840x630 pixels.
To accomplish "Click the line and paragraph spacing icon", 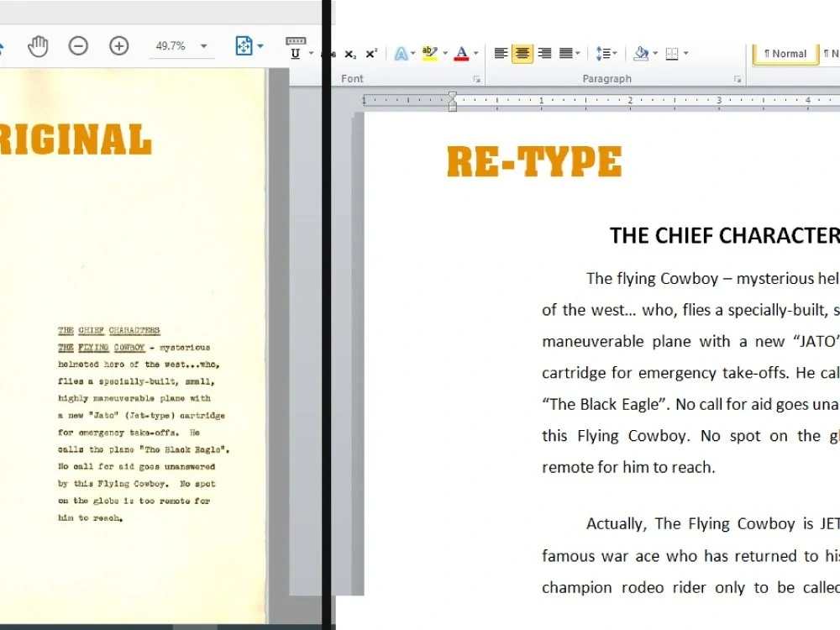I will pos(604,53).
